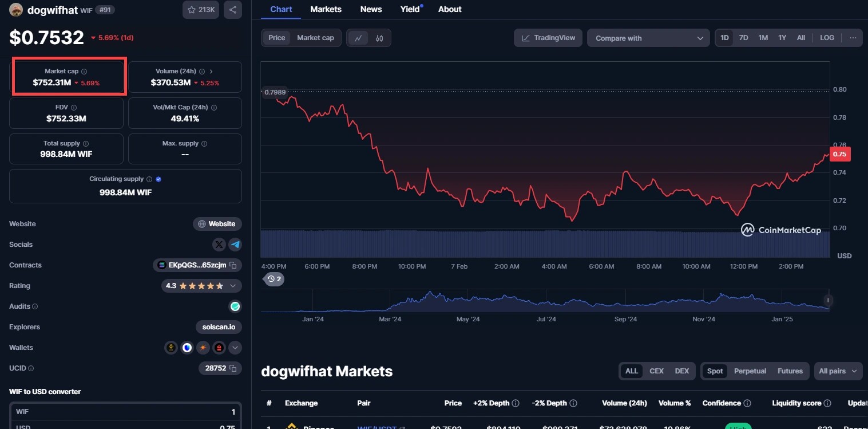Image resolution: width=868 pixels, height=429 pixels.
Task: Click the chart range slider handle
Action: tap(827, 300)
